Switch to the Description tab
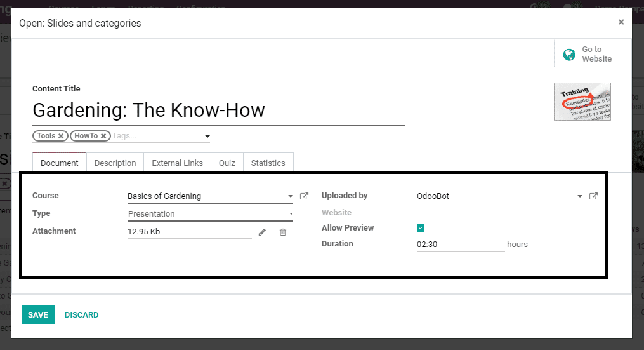The height and width of the screenshot is (350, 644). click(115, 163)
